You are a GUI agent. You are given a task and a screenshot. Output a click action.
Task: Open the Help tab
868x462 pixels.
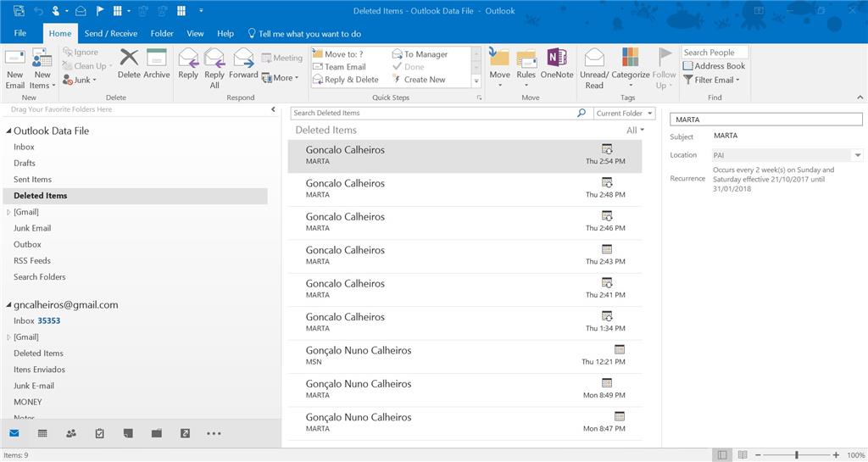click(225, 33)
